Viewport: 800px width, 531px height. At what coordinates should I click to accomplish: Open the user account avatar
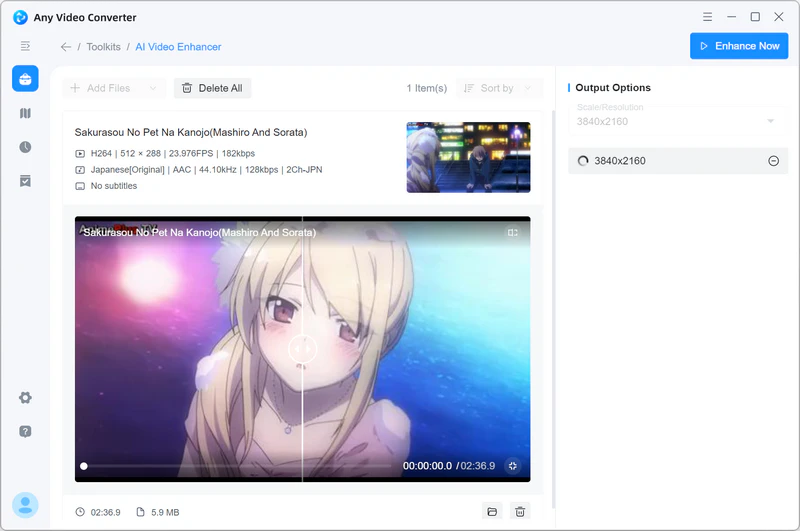[25, 505]
